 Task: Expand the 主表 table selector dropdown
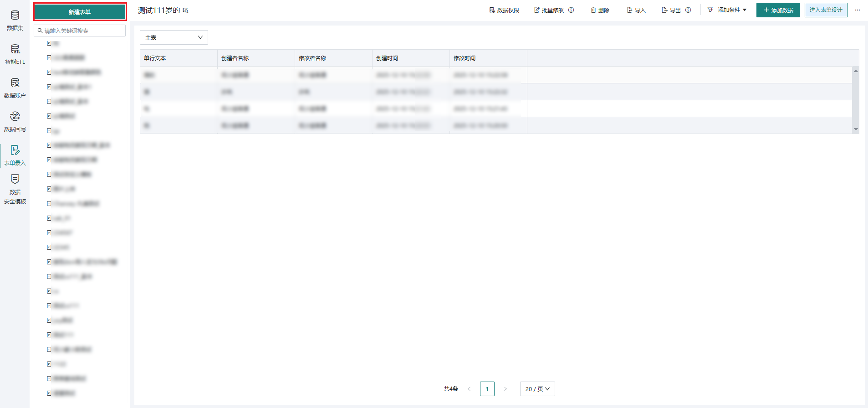coord(174,37)
